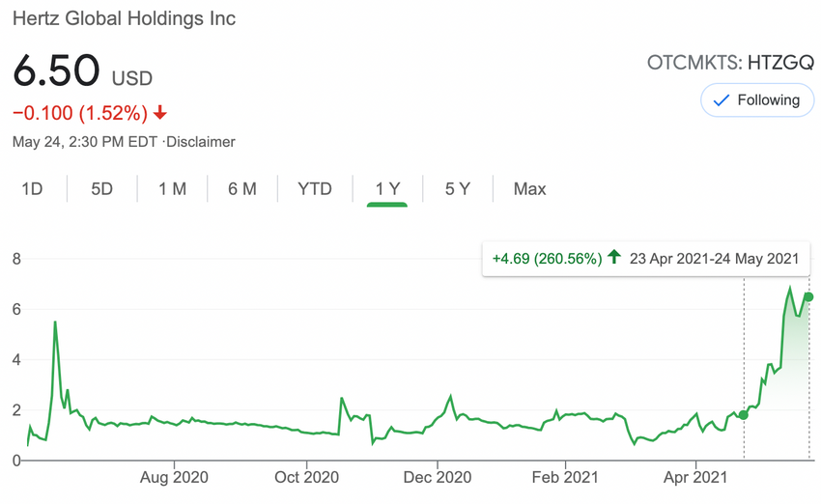
Task: Click the USD currency label
Action: (132, 78)
